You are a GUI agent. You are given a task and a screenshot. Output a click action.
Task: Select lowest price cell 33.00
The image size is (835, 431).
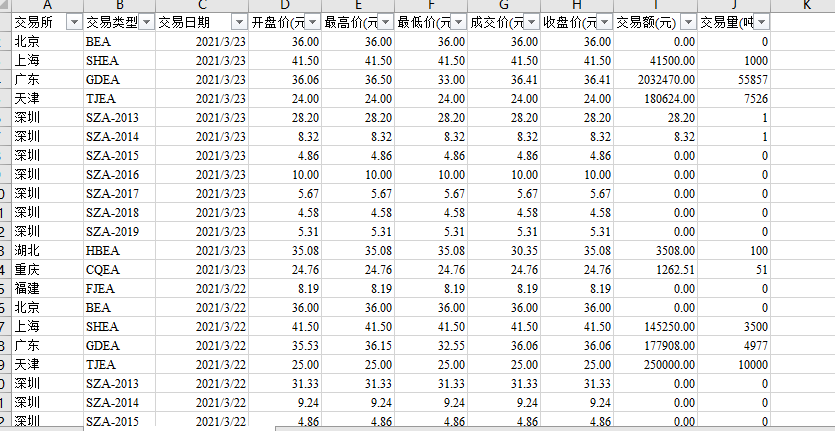pyautogui.click(x=431, y=79)
